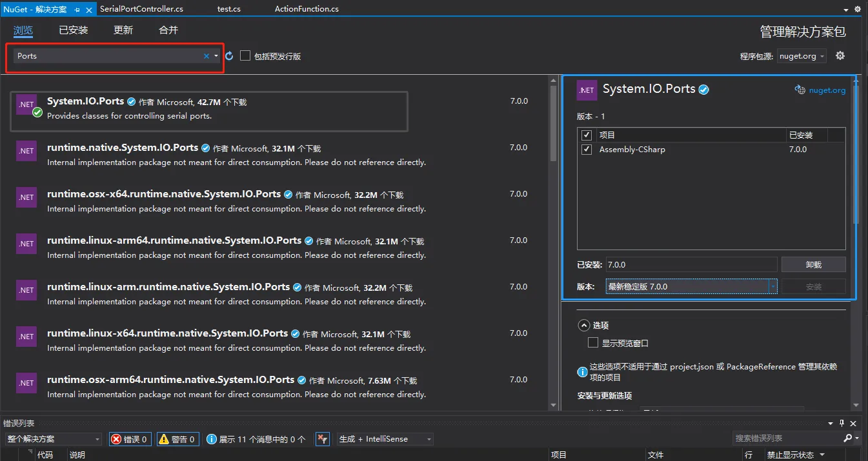Click the 已安装 version field showing 7.0.0
868x461 pixels.
691,264
